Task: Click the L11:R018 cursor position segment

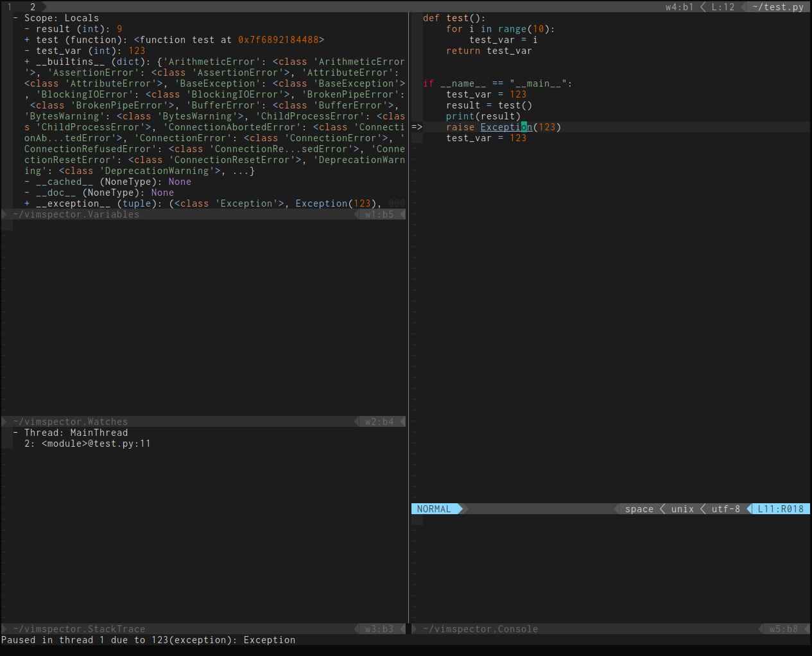Action: click(x=780, y=508)
